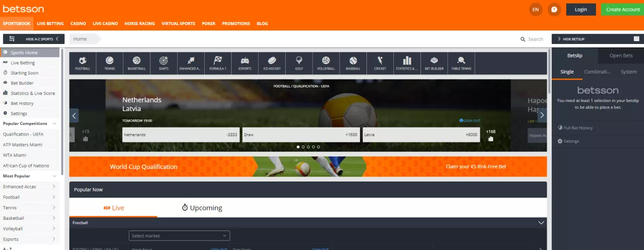Open statistics icon under +73
644x250 pixels.
tap(85, 139)
